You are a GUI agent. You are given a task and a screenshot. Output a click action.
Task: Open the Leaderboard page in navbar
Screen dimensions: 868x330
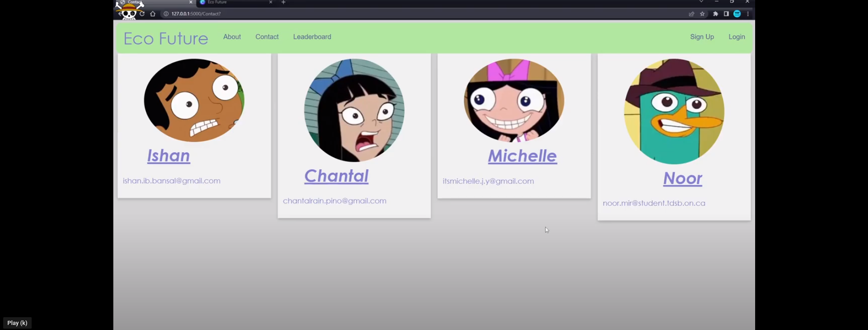coord(312,37)
